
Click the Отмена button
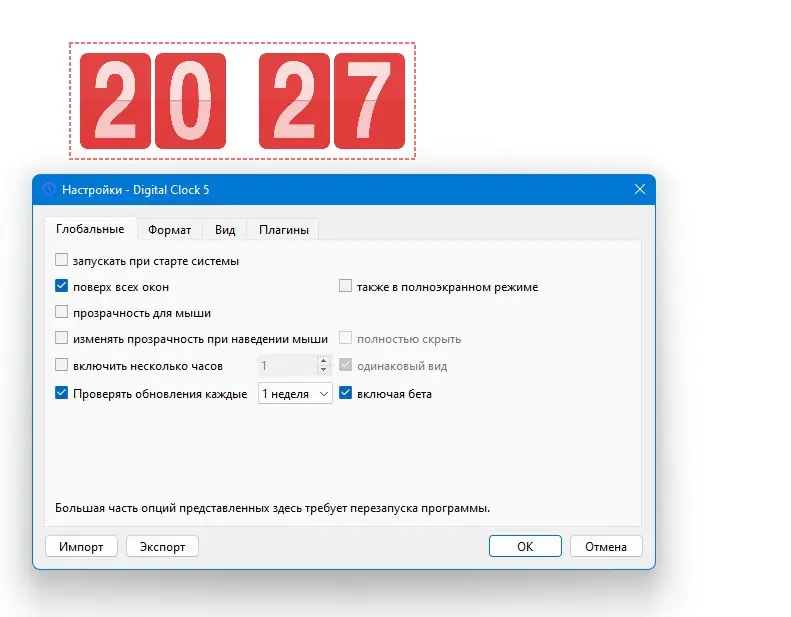pos(606,546)
